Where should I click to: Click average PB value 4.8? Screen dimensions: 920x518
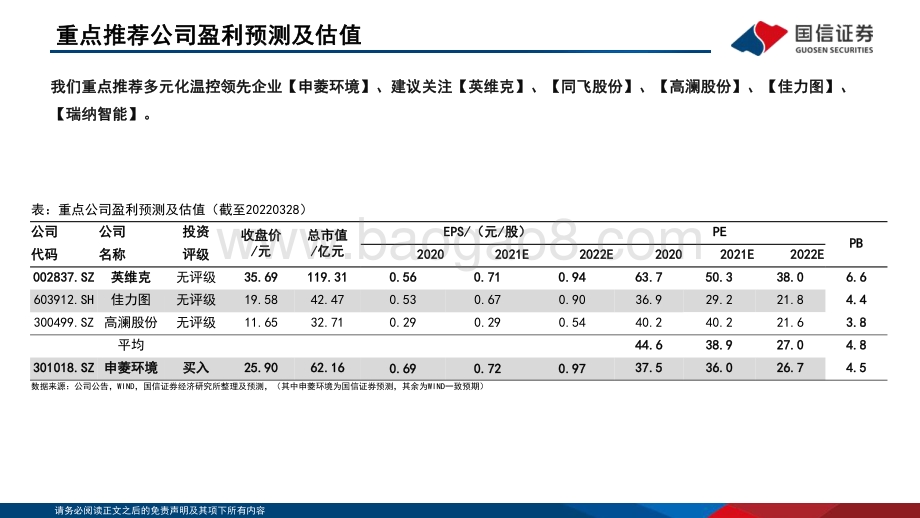pyautogui.click(x=856, y=345)
